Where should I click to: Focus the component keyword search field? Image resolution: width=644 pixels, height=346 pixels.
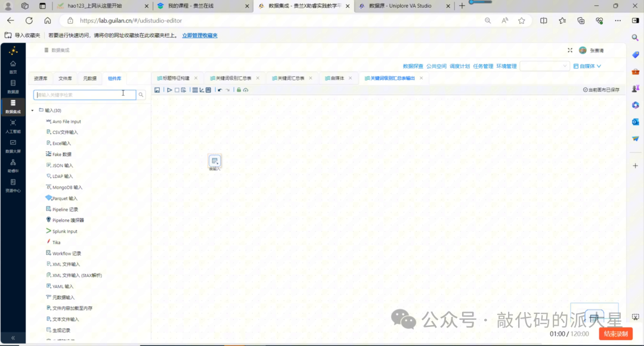85,95
